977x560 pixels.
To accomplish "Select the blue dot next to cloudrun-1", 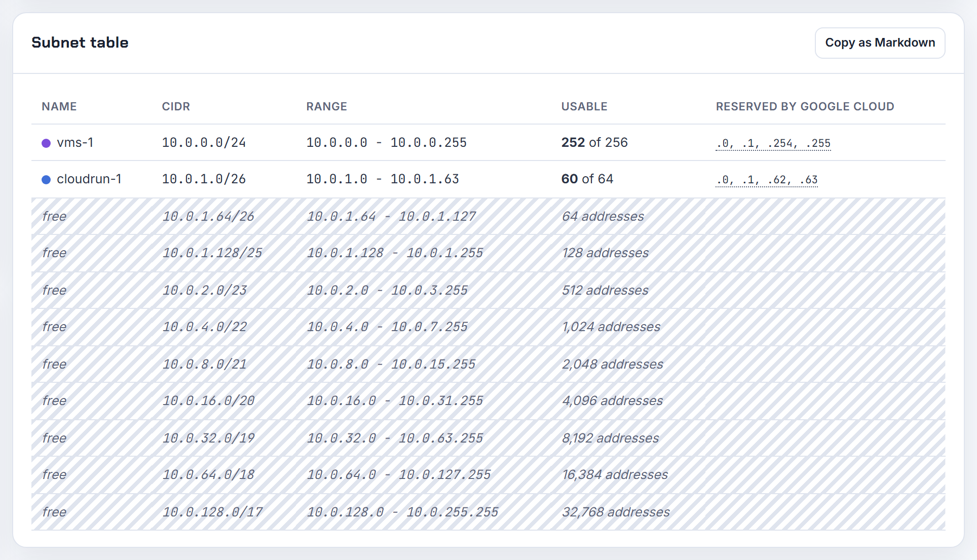I will click(x=46, y=180).
